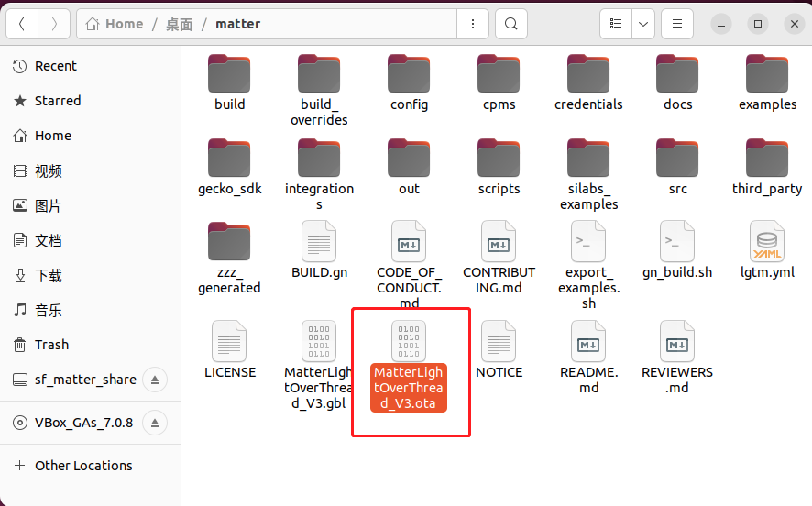Open the path bar three-dot menu
The image size is (812, 506).
[473, 24]
